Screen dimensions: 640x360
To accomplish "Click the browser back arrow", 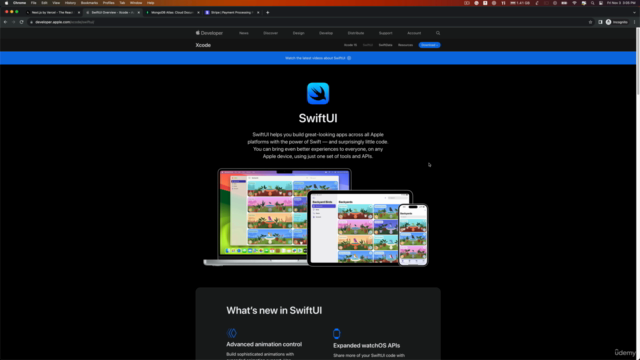I will click(5, 22).
